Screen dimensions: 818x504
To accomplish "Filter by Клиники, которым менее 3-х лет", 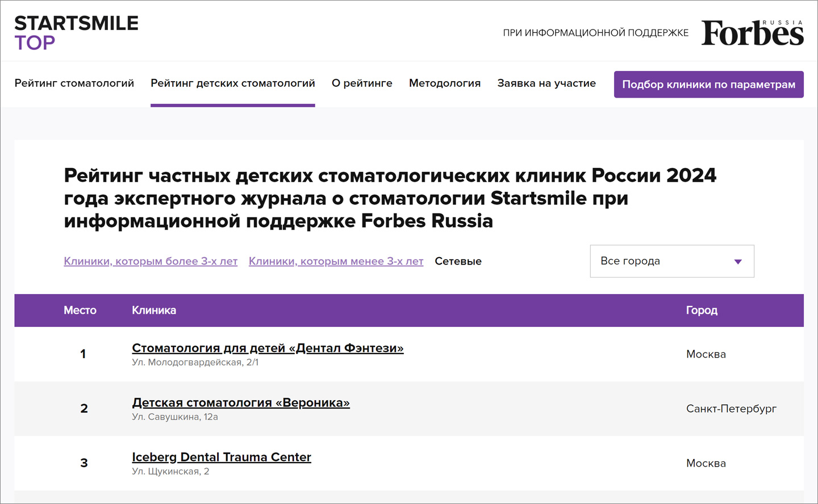I will pos(336,261).
